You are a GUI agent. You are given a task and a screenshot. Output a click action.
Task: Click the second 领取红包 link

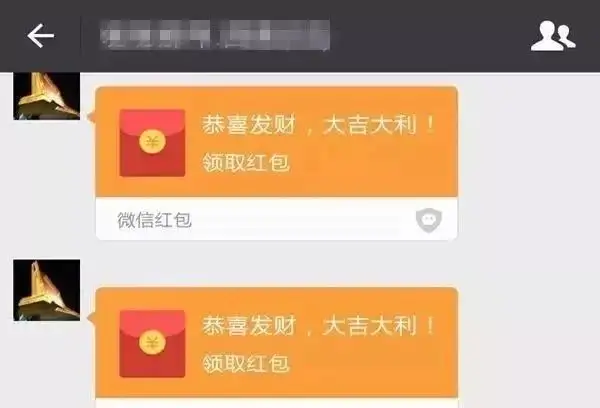pyautogui.click(x=246, y=363)
